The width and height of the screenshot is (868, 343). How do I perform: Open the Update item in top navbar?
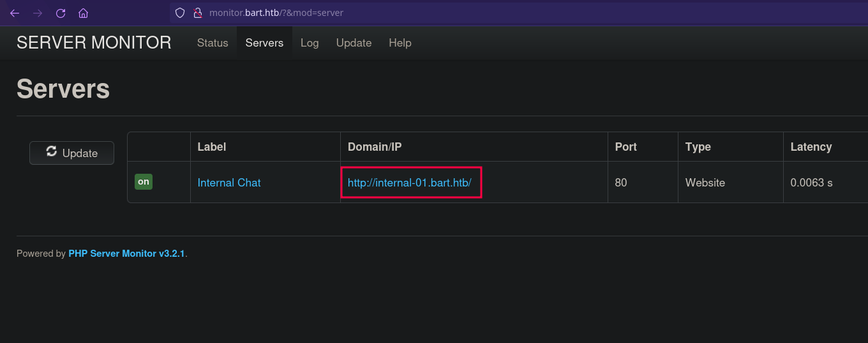(x=354, y=43)
